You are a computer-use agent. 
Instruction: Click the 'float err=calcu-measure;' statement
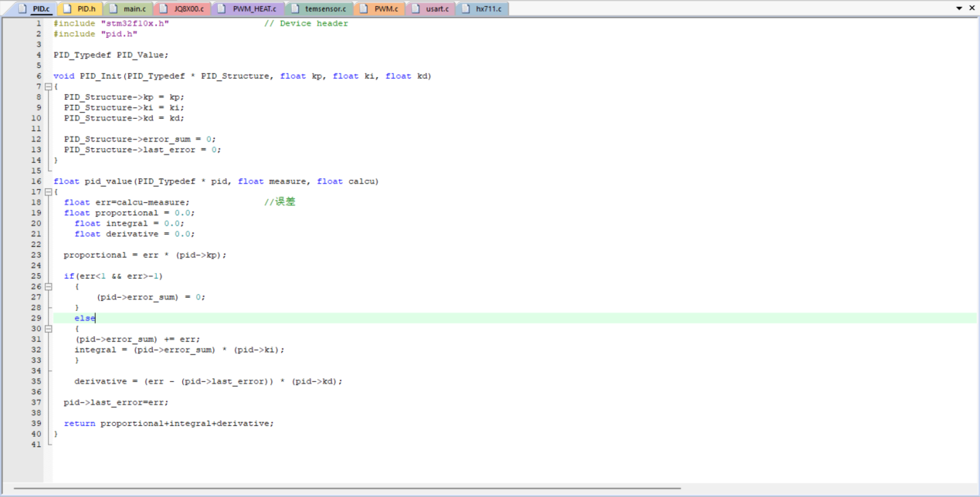127,203
